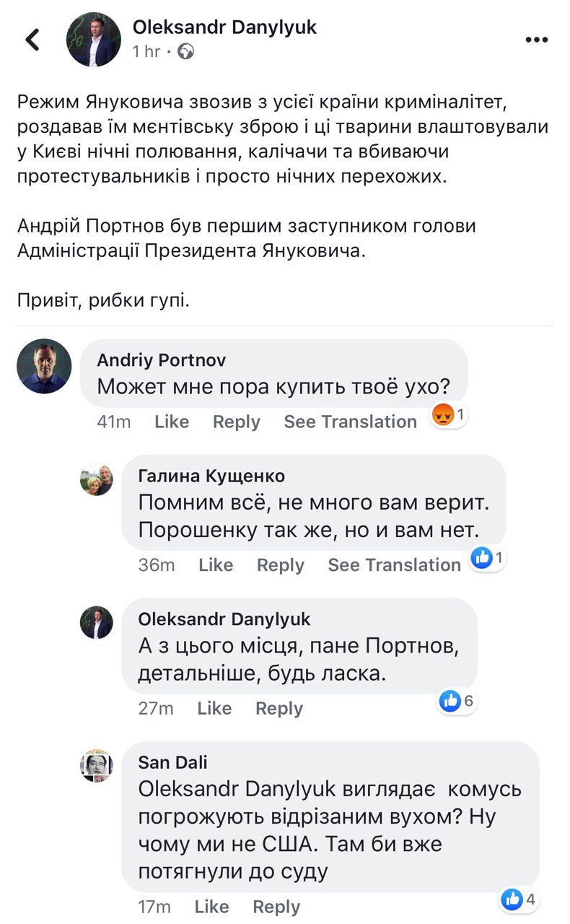Screen dimensions: 570x924
Task: Tap the like reaction on Галина Кущенко's comment
Action: point(481,558)
